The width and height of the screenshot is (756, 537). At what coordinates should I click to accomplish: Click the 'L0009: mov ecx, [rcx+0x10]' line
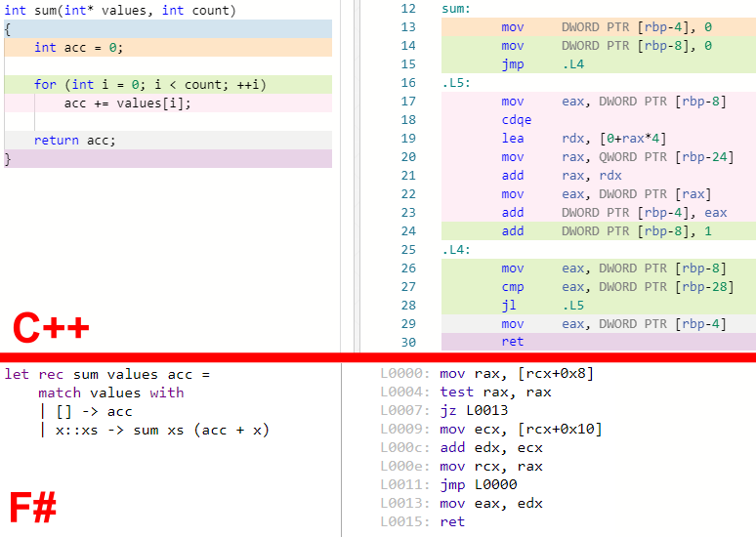[491, 429]
